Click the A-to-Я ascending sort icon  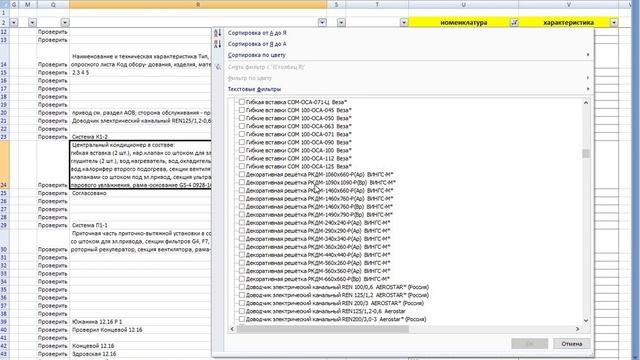click(x=218, y=33)
